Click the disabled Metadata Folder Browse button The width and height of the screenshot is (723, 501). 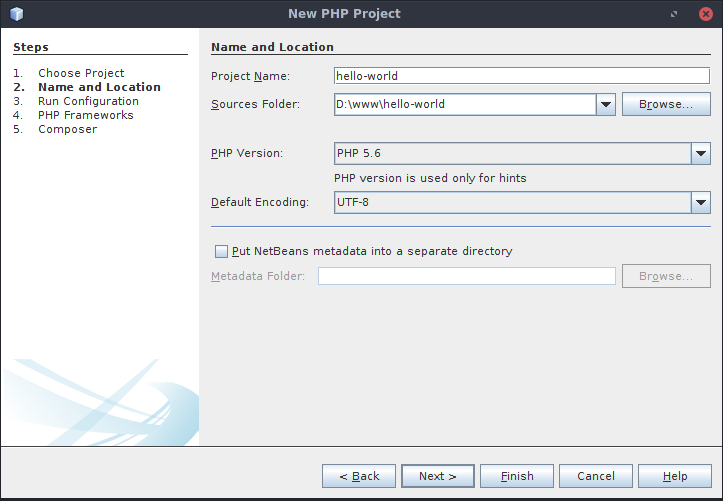pyautogui.click(x=666, y=276)
